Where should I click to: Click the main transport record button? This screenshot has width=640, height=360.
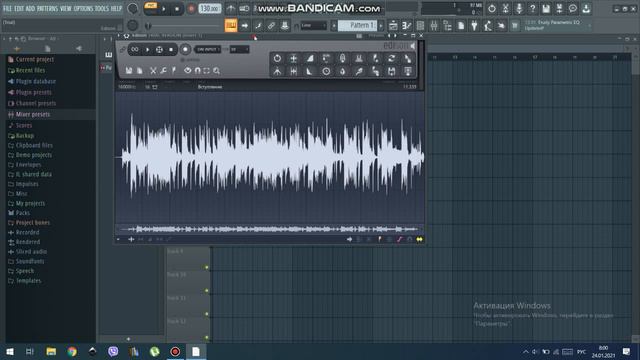(x=191, y=9)
